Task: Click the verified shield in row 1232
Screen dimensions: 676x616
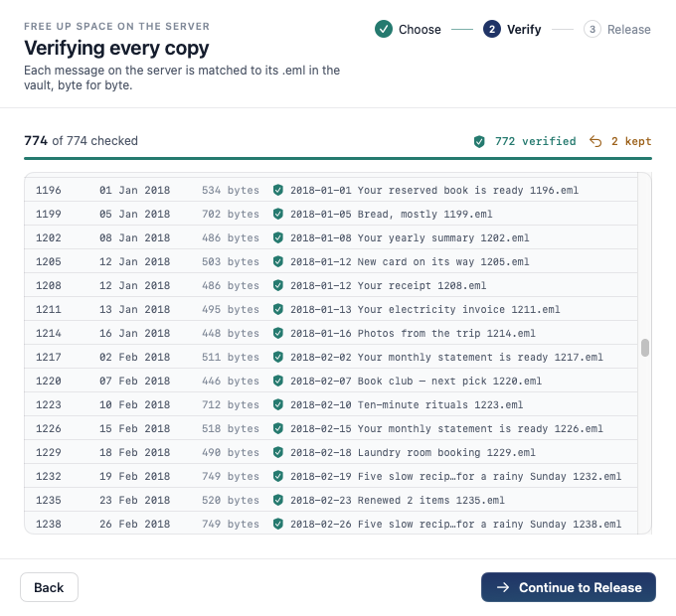Action: [x=278, y=476]
